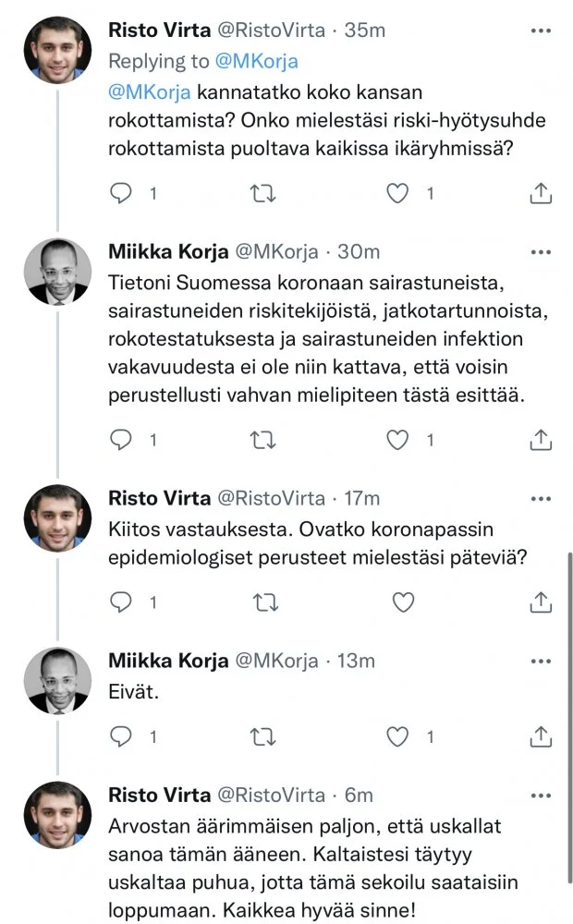Share Miikka Korja's 30m tweet
Screen dimensions: 573x924
542,441
